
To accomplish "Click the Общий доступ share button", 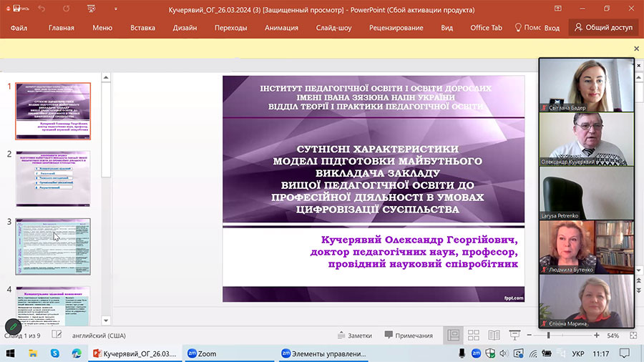I will [x=603, y=28].
